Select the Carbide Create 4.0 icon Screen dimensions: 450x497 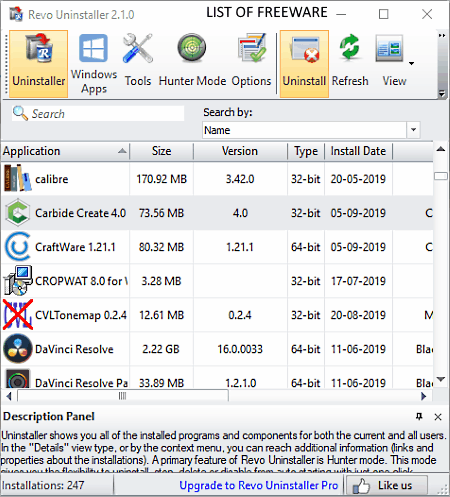pos(18,212)
